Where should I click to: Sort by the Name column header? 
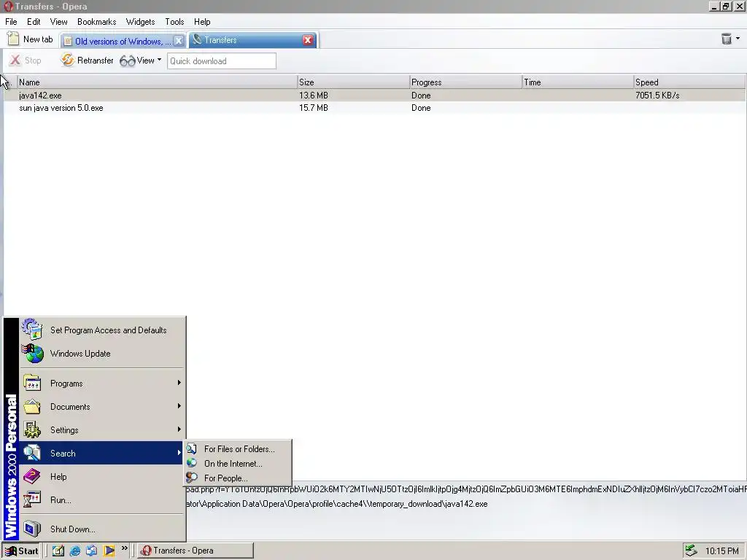click(x=158, y=82)
